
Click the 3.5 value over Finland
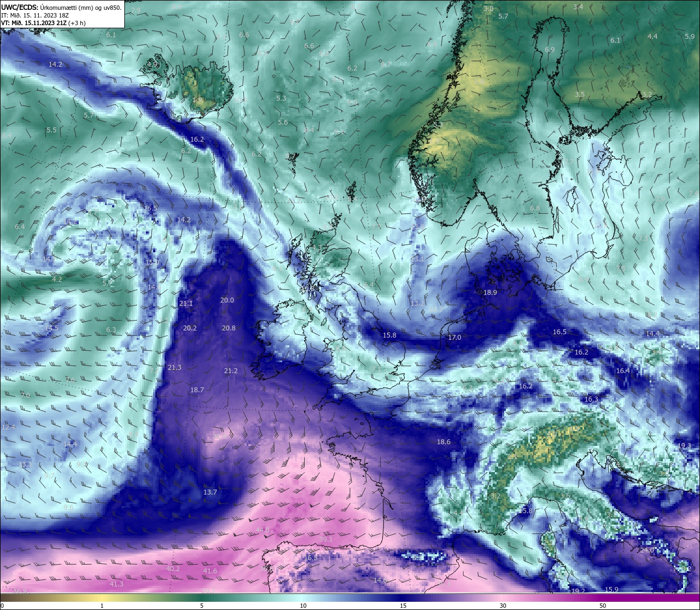click(580, 95)
